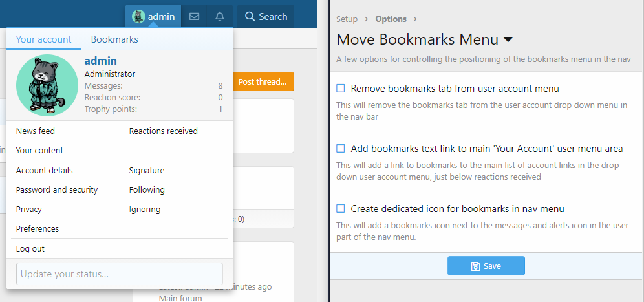644x302 pixels.
Task: Check Add bookmarks text link option
Action: coord(341,149)
